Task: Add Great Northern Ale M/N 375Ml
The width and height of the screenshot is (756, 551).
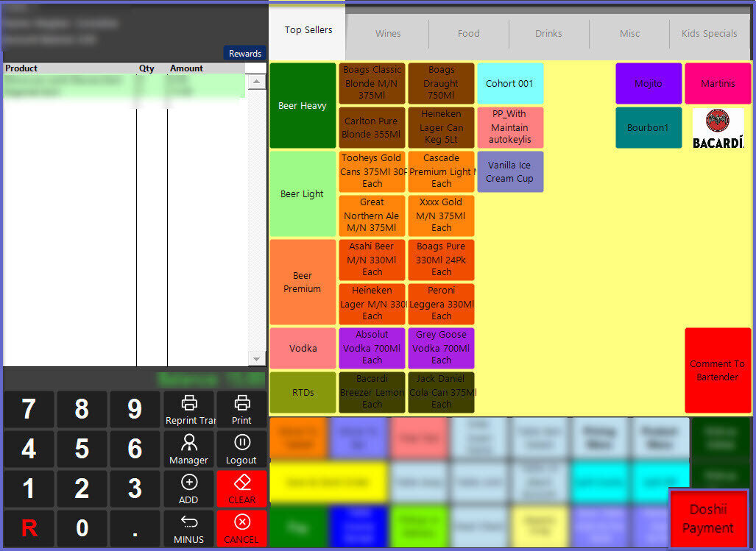Action: point(372,216)
